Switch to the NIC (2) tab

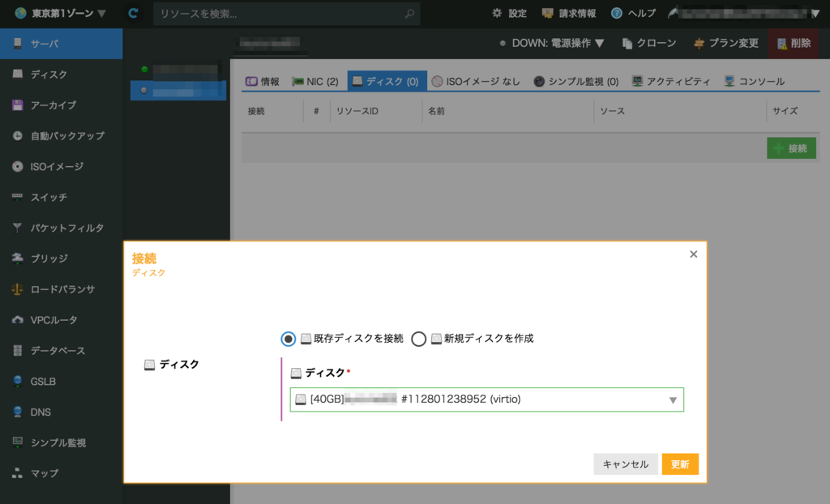coord(315,82)
